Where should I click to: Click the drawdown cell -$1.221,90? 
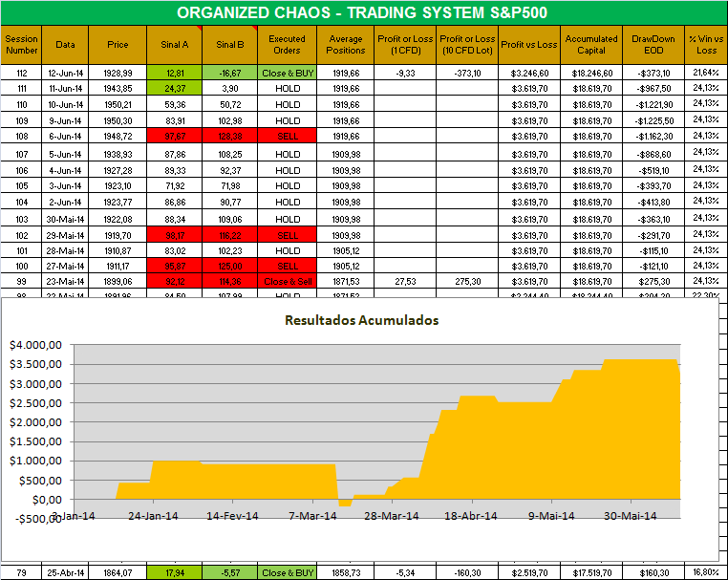653,104
